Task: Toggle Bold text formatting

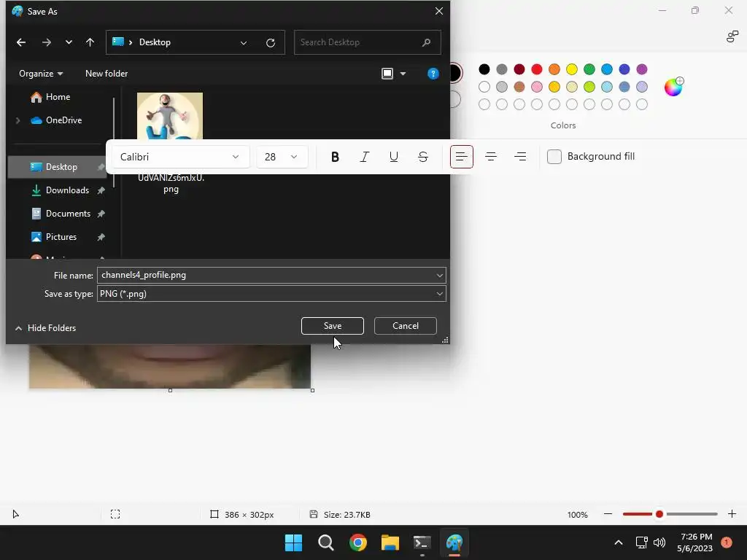Action: point(335,157)
